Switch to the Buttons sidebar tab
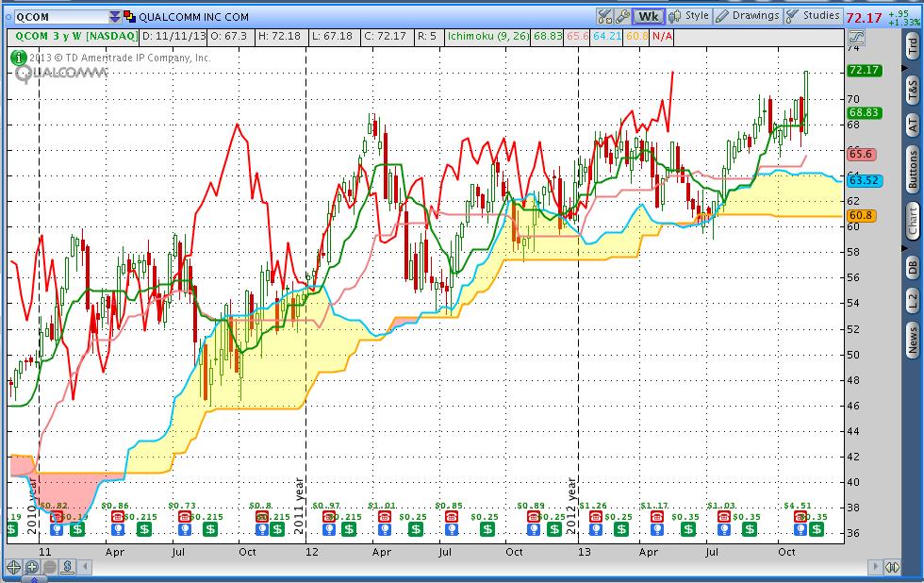The width and height of the screenshot is (924, 583). pos(913,169)
